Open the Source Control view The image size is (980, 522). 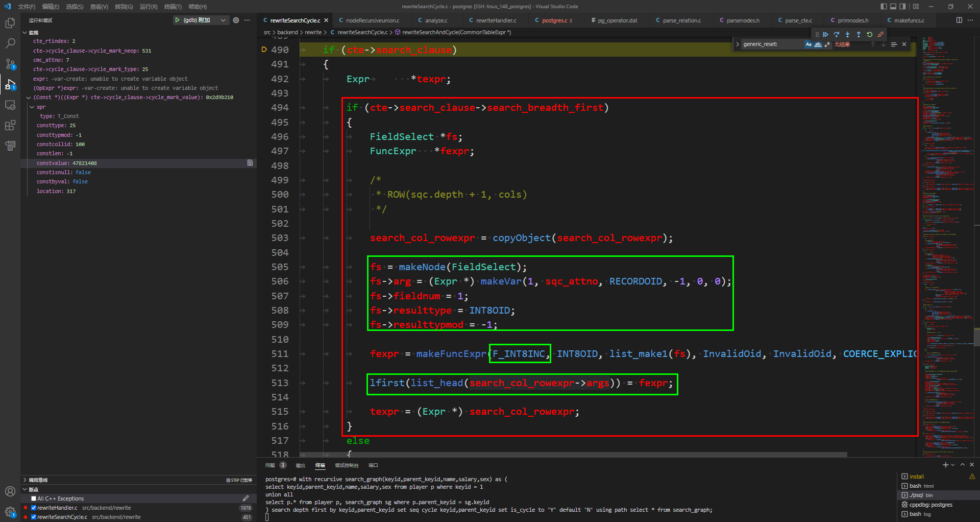pos(10,64)
